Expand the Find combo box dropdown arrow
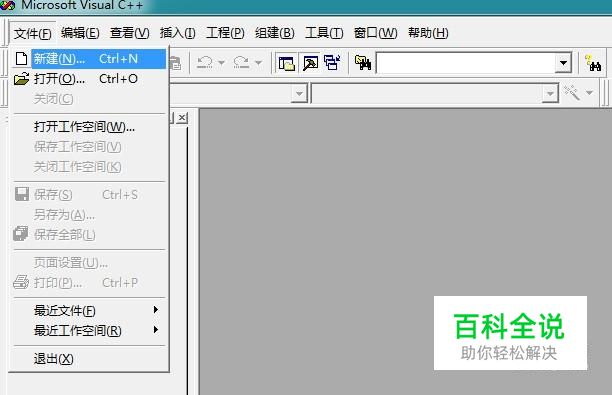The width and height of the screenshot is (612, 395). tap(563, 63)
